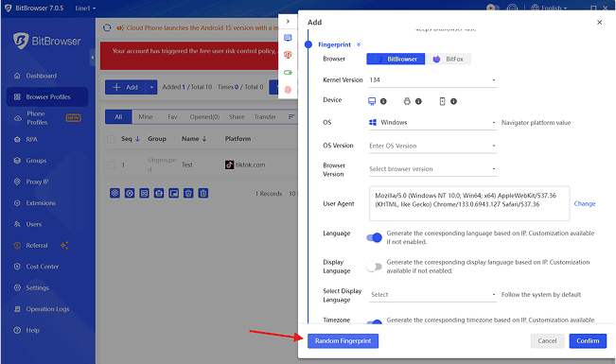Click Confirm in the Add dialog

588,340
